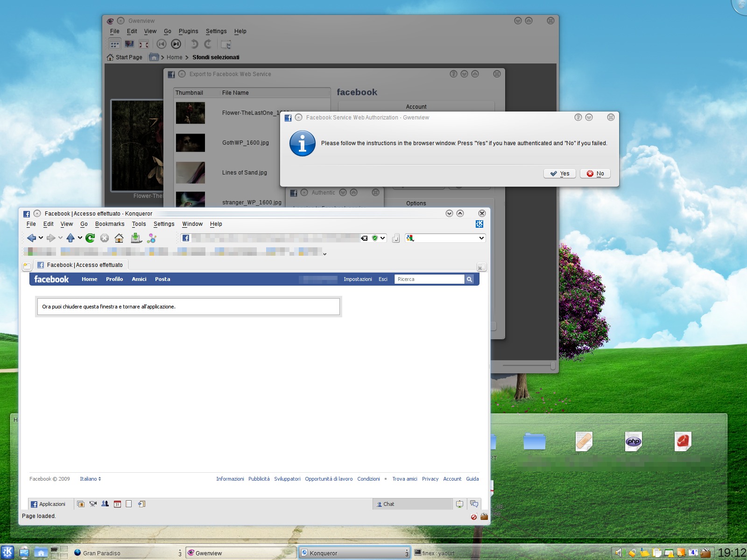Click the Stop loading icon in Konqueror
747x560 pixels.
coord(105,238)
